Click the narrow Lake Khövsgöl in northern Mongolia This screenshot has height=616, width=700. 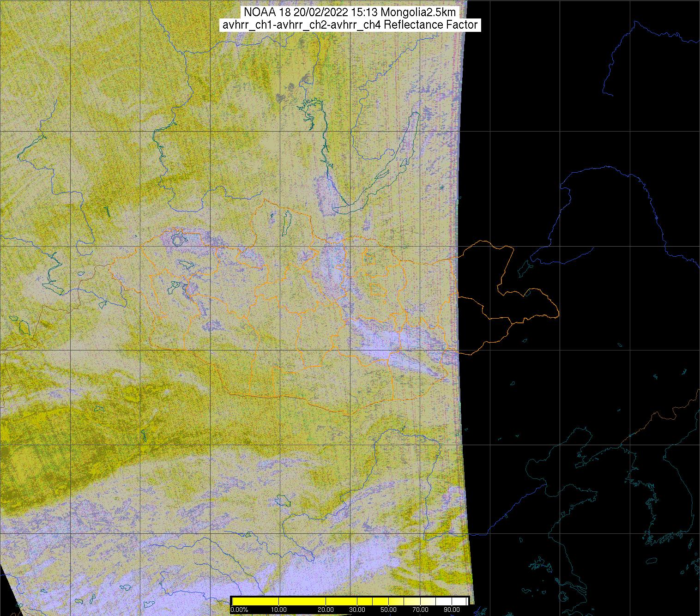[286, 221]
